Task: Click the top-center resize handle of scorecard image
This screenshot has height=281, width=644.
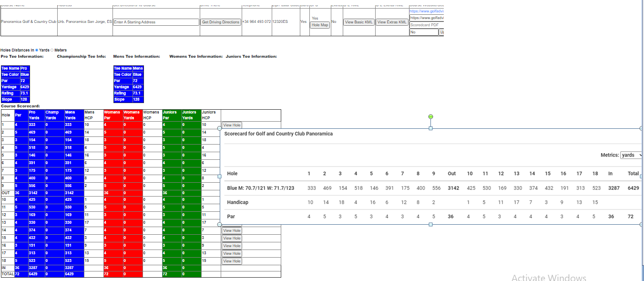Action: [430, 128]
